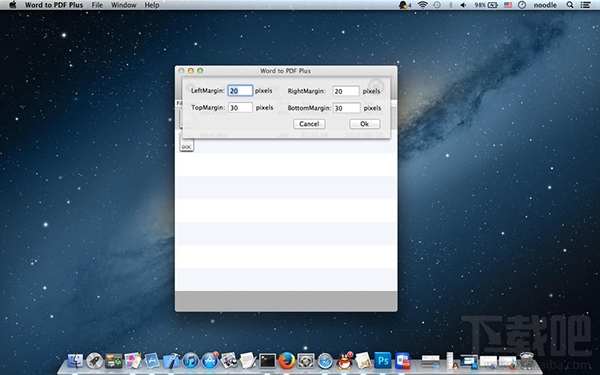Click the clock icon in menu bar
600x375 pixels.
(x=522, y=5)
